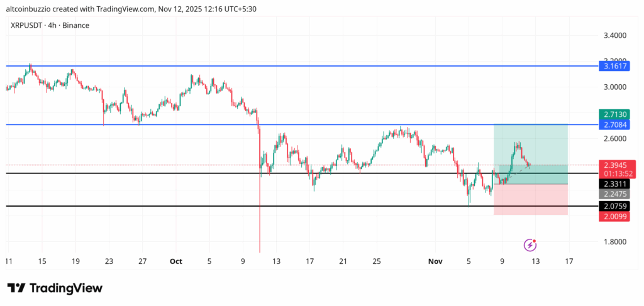Click the Oct label on the time axis

(176, 261)
